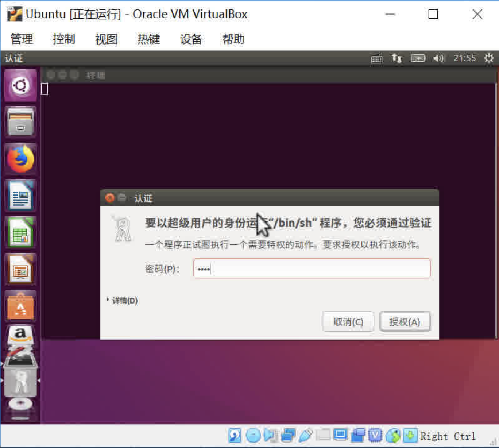Click the network adapters status icon
The height and width of the screenshot is (448, 499).
point(288,435)
